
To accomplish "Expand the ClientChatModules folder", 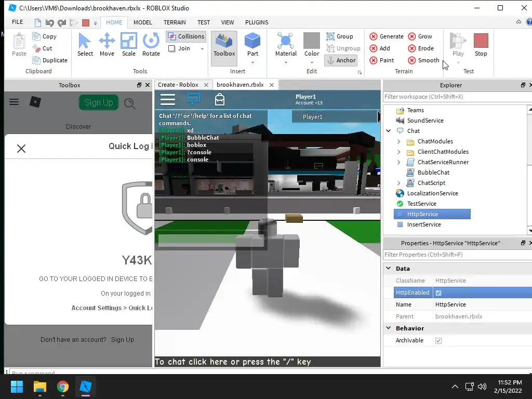I will pyautogui.click(x=399, y=152).
